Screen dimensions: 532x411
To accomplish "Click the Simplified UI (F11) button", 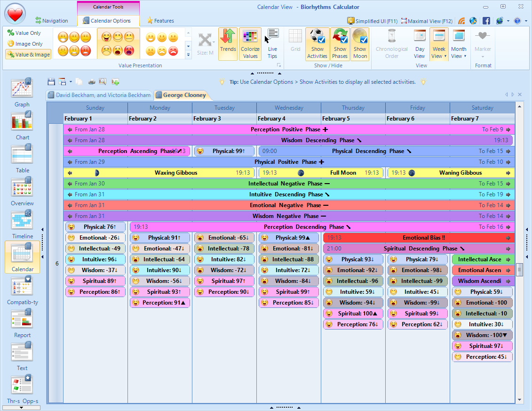I will click(x=373, y=21).
